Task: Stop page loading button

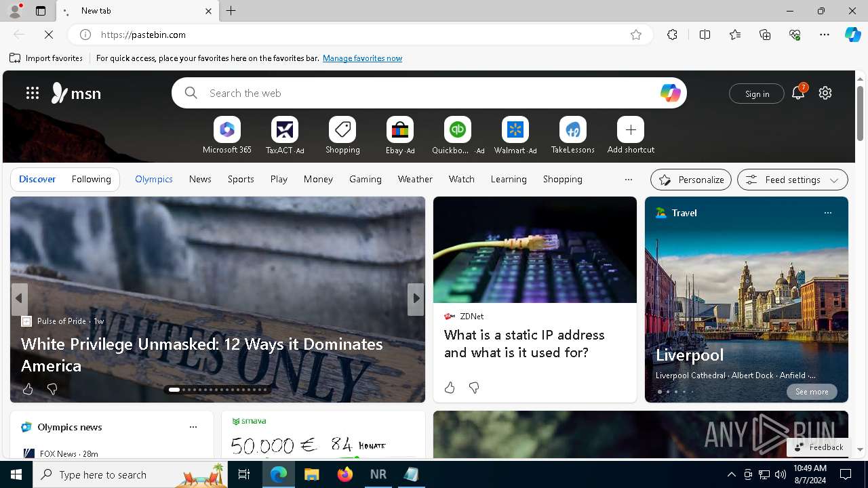Action: (x=49, y=35)
